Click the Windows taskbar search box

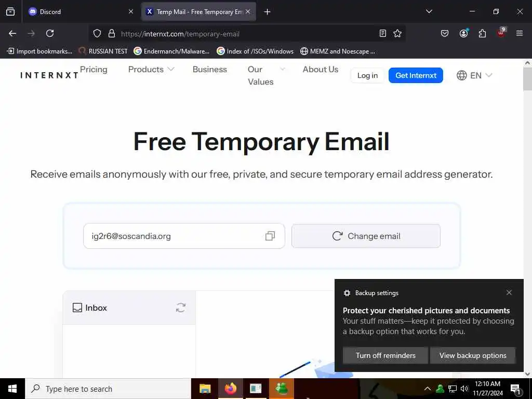108,389
